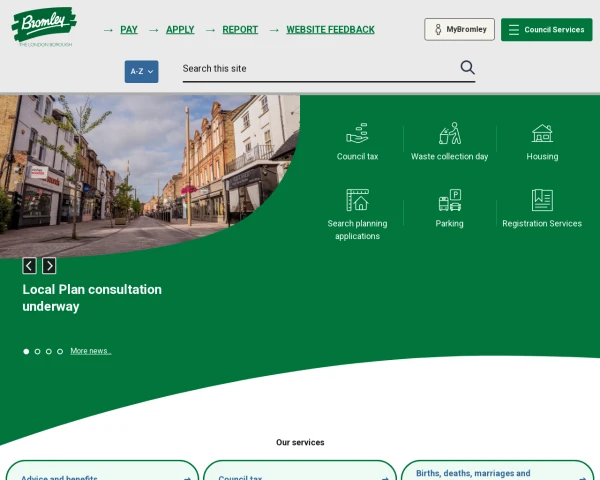Open the Council Services menu
The width and height of the screenshot is (600, 480).
click(x=546, y=30)
